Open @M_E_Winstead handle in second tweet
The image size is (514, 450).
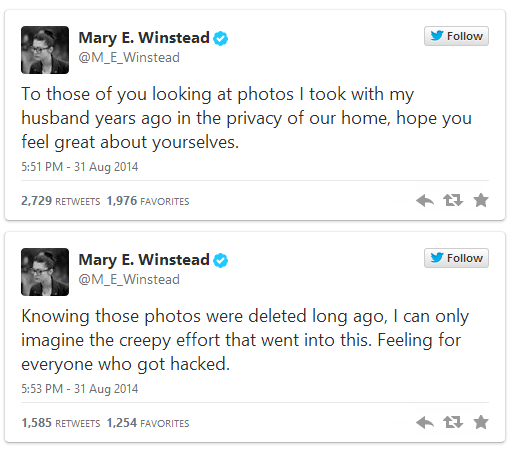coord(129,279)
